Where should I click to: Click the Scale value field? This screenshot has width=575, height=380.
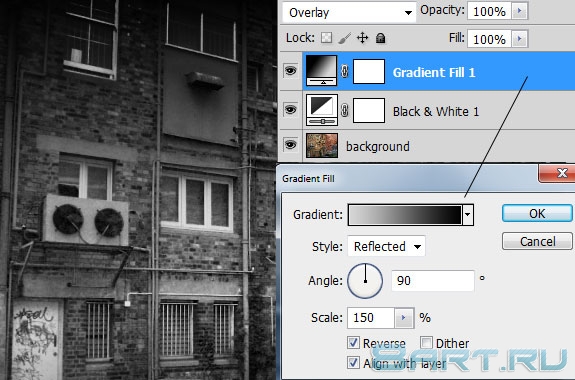371,318
